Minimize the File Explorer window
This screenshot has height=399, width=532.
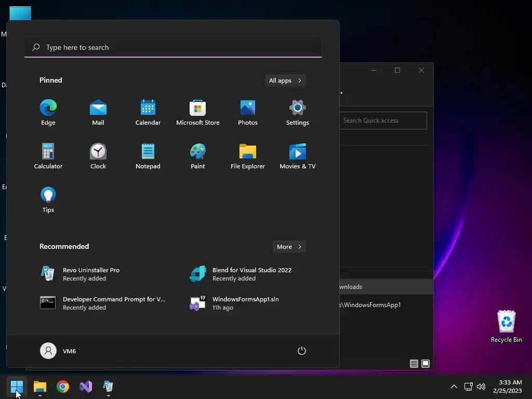374,70
